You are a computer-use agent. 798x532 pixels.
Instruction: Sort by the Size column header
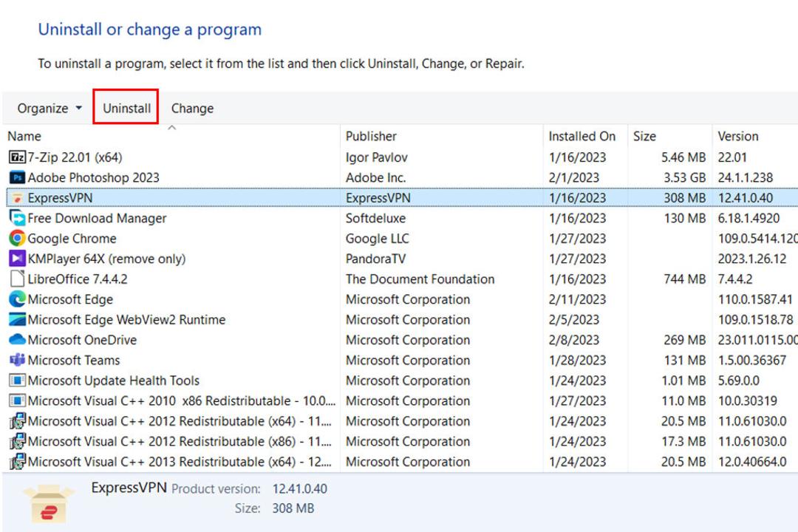[669, 137]
